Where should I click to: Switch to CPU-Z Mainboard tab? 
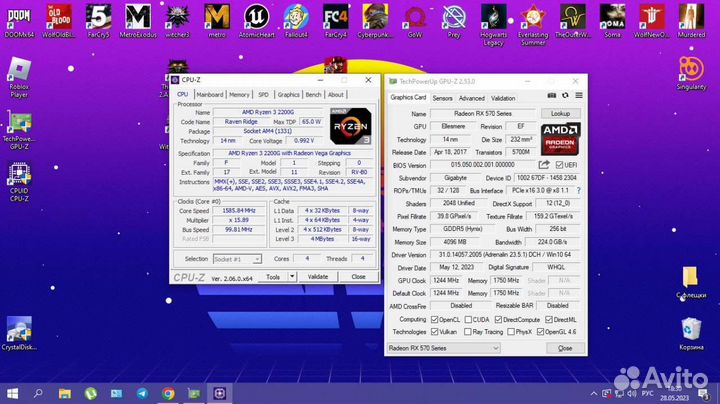point(209,95)
